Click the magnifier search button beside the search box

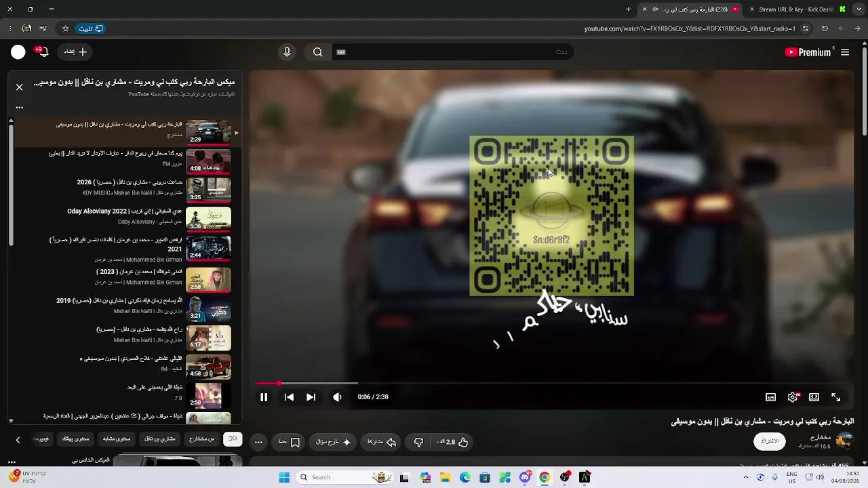coord(318,52)
